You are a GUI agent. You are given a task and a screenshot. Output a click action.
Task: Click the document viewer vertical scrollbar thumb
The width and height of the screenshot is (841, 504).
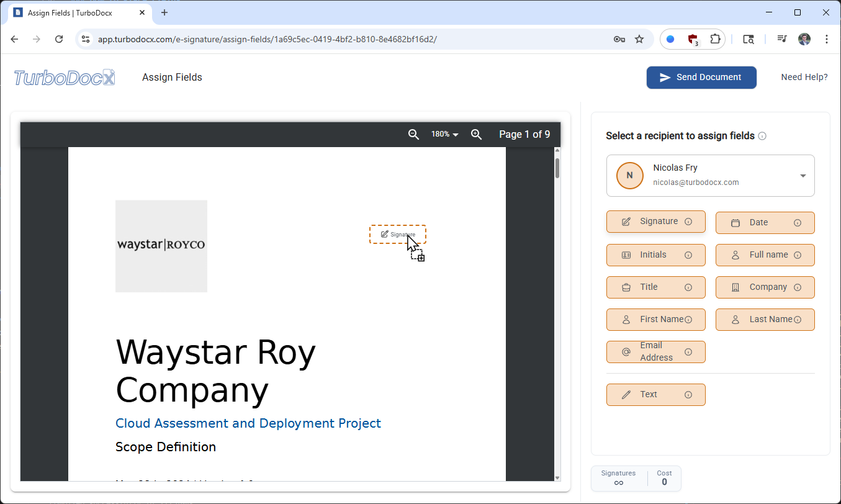click(x=557, y=168)
